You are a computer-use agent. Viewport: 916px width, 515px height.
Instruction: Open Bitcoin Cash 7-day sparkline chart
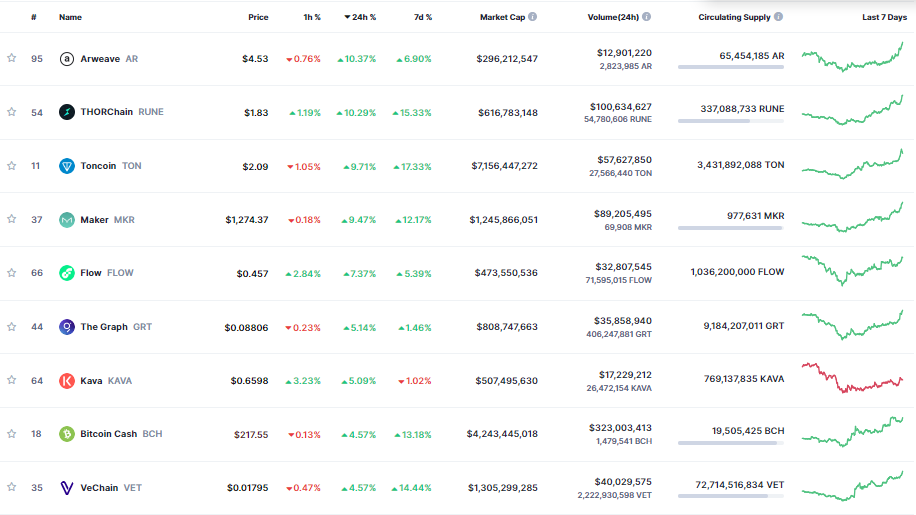852,432
